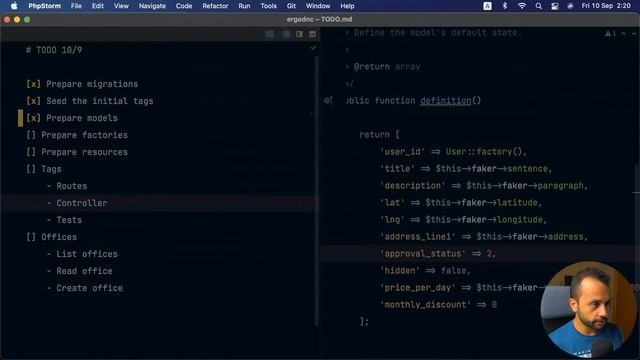Click '- List offices' item
This screenshot has height=360, width=640.
click(82, 254)
